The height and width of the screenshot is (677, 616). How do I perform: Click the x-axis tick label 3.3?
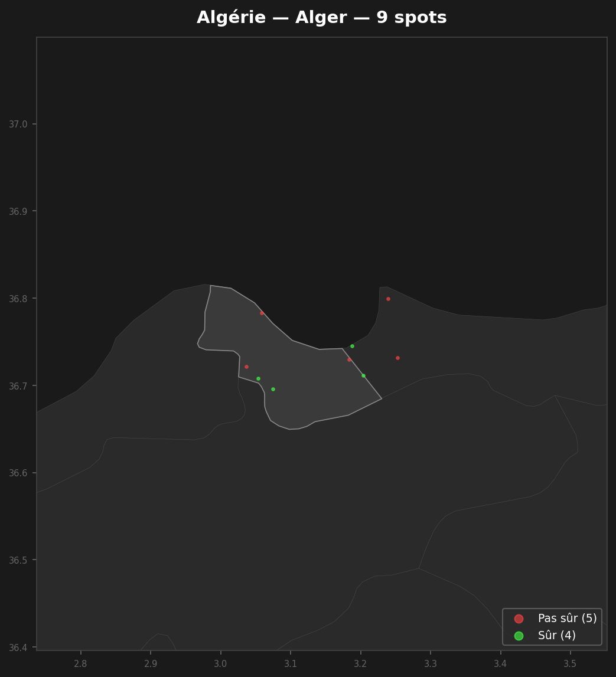(x=430, y=663)
